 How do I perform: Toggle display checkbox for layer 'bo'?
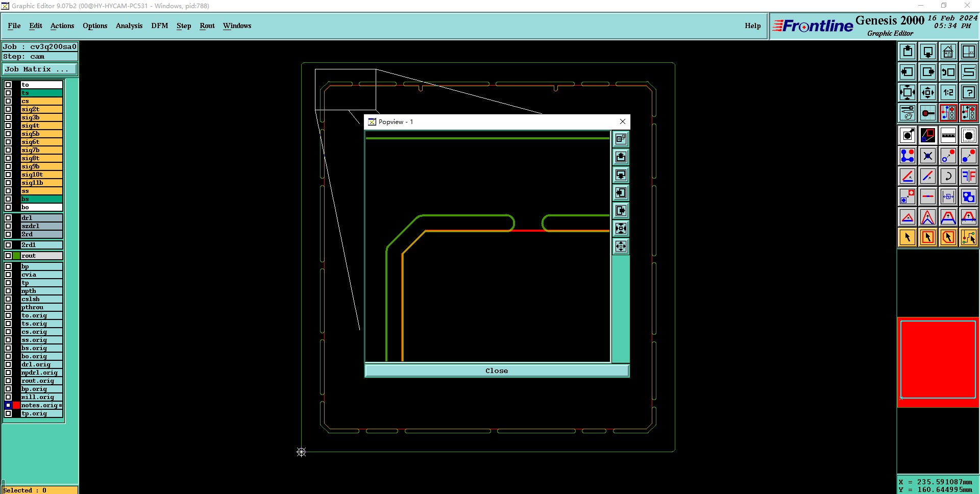tap(8, 207)
